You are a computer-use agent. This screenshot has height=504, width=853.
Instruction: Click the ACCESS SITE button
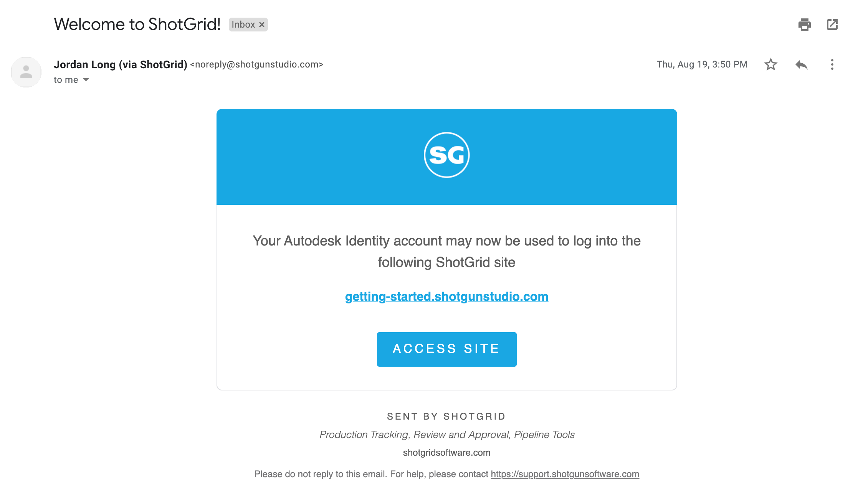pyautogui.click(x=446, y=349)
